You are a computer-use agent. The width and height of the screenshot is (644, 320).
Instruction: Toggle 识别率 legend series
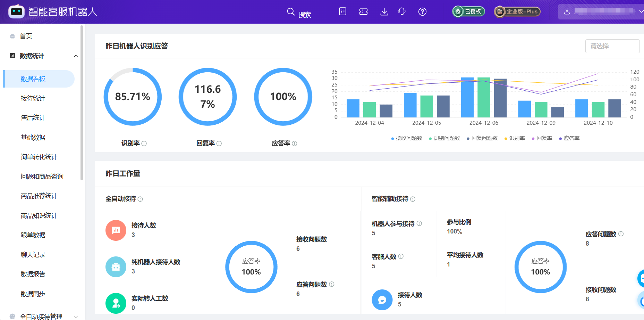point(515,138)
